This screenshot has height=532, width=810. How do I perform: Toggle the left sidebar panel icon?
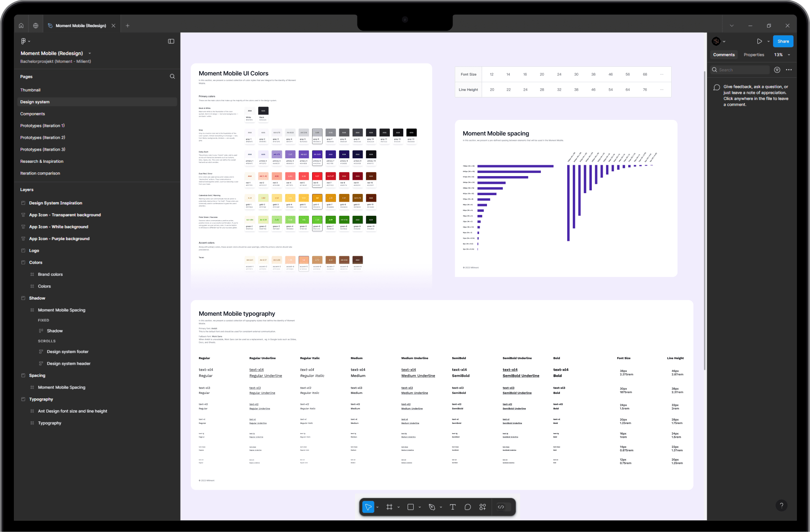tap(171, 41)
